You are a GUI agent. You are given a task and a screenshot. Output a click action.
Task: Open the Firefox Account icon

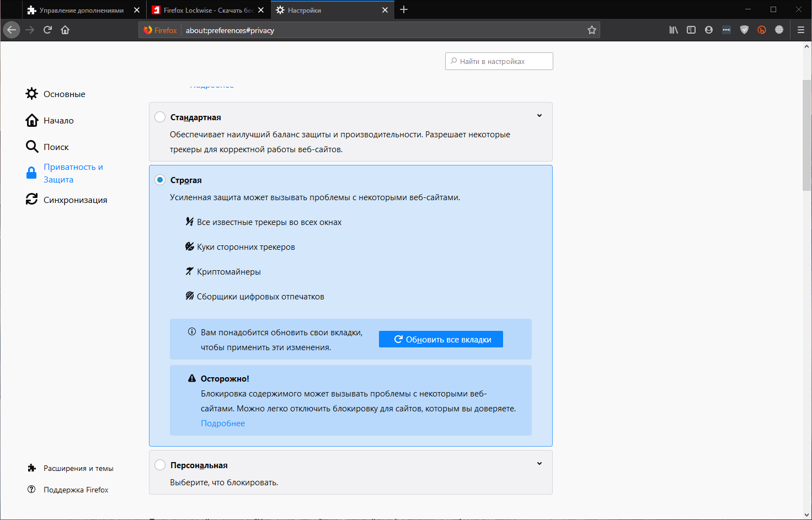708,30
